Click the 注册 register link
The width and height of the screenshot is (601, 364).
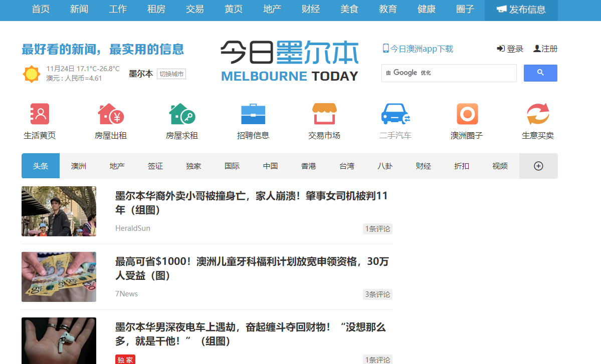coord(545,49)
